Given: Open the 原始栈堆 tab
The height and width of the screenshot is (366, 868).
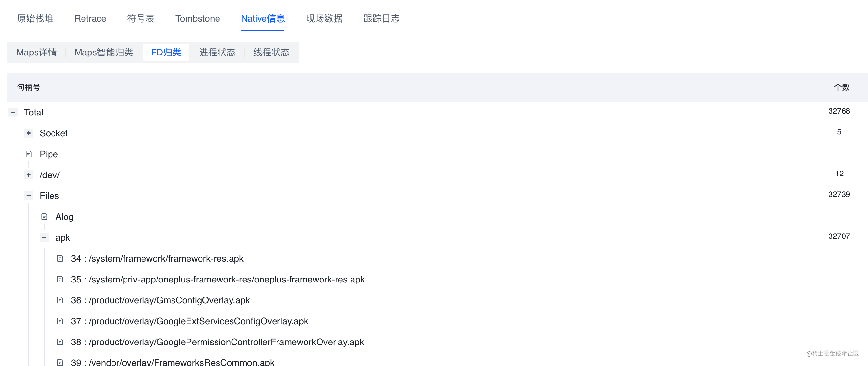Looking at the screenshot, I should pyautogui.click(x=35, y=18).
